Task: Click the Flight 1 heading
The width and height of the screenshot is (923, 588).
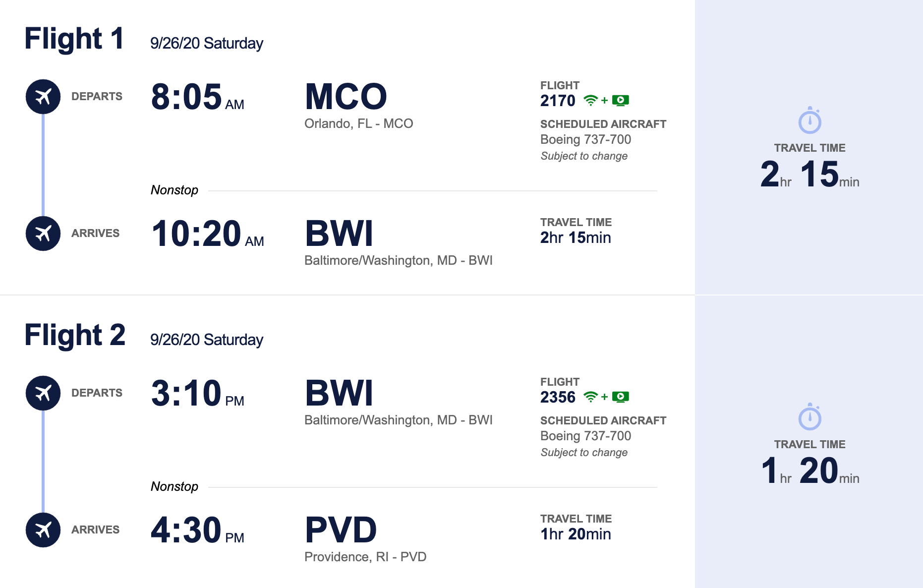Action: [74, 39]
